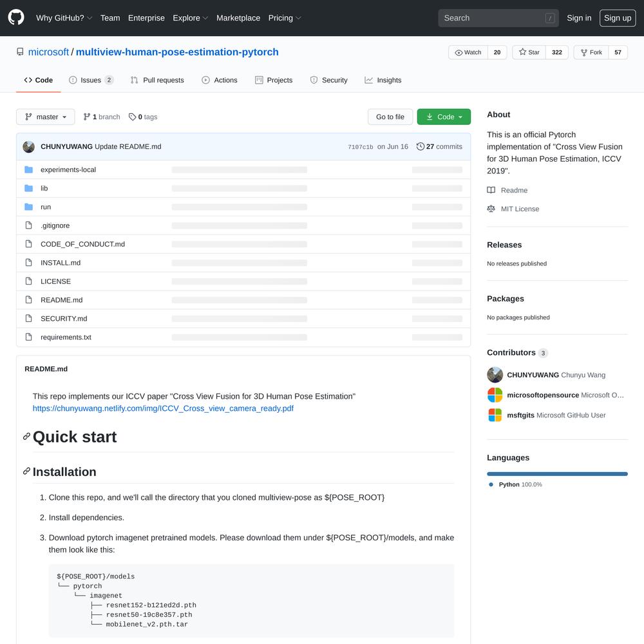
Task: Focus the Search input field
Action: (498, 18)
